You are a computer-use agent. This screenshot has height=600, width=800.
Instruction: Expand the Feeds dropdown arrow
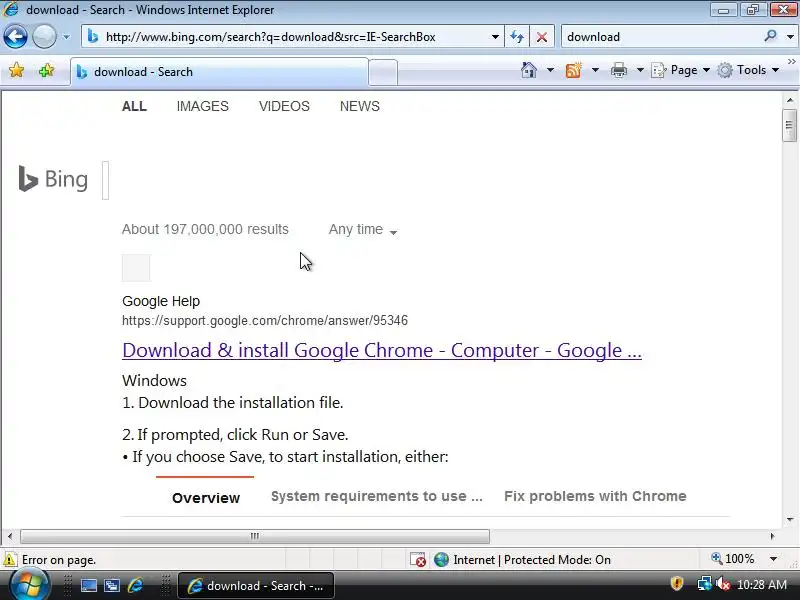(595, 70)
